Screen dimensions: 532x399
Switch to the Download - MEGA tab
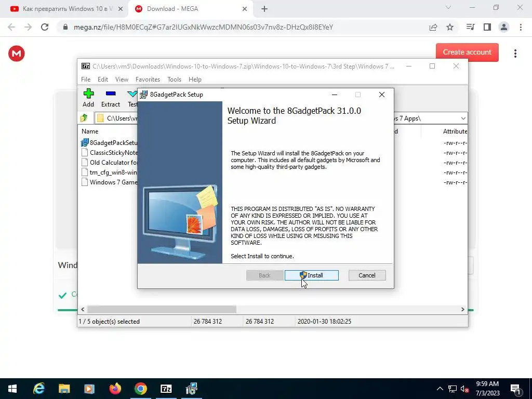[190, 9]
